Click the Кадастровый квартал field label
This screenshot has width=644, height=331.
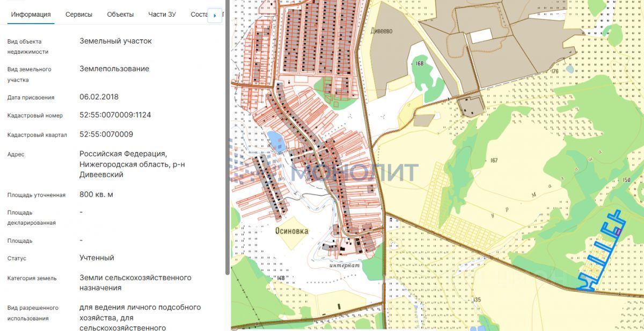[37, 135]
